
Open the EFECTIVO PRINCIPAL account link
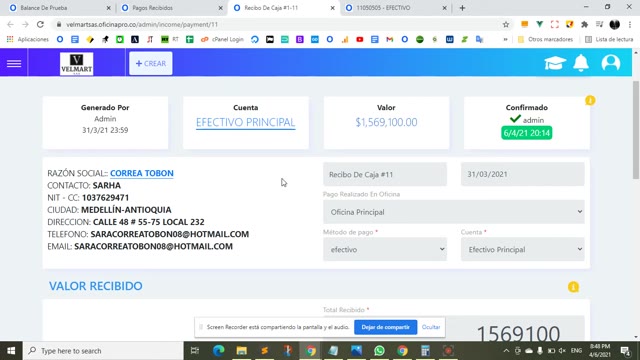tap(245, 122)
